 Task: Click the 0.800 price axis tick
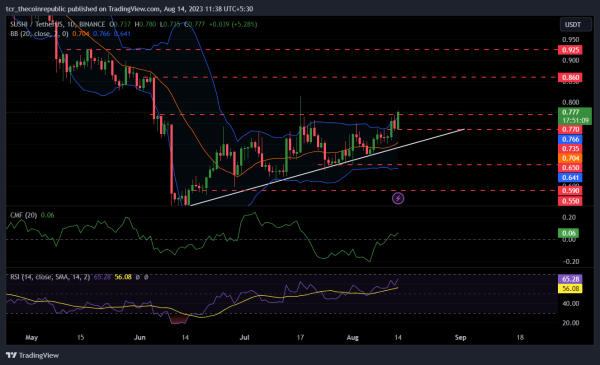coord(570,102)
